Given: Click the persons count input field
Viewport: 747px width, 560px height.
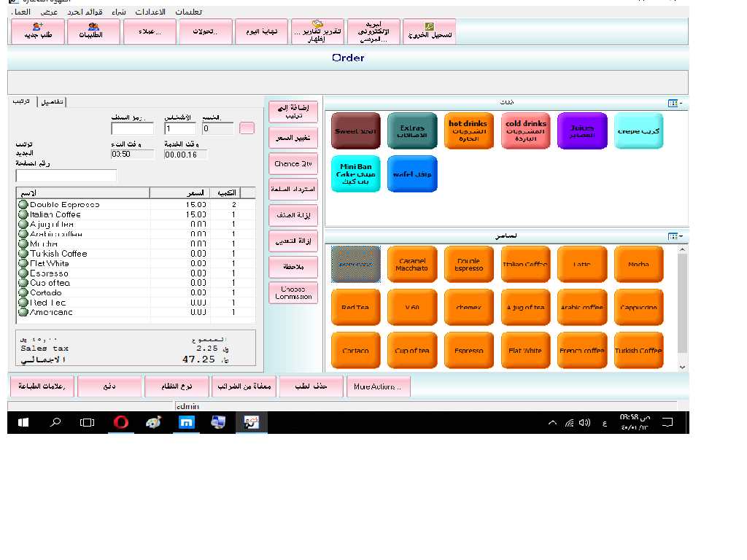Looking at the screenshot, I should coord(180,128).
